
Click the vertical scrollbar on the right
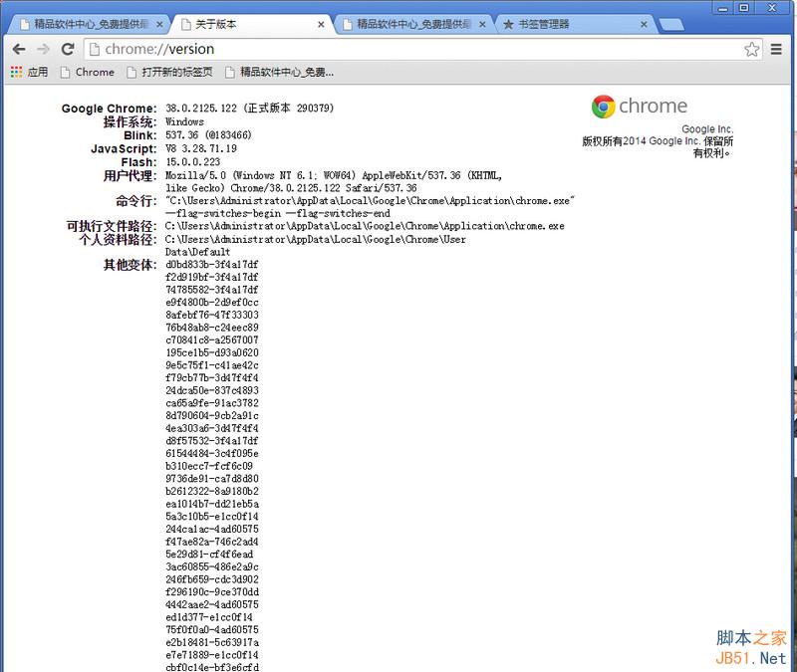[x=790, y=299]
